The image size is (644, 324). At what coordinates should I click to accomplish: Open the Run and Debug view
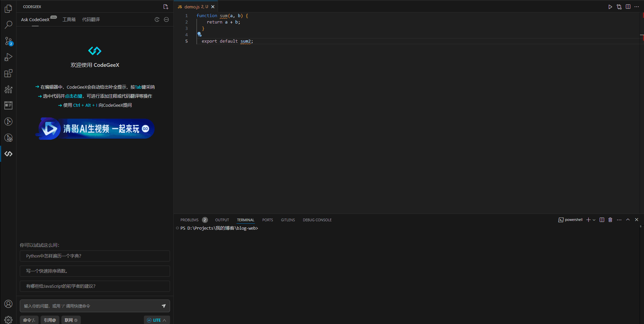(8, 57)
